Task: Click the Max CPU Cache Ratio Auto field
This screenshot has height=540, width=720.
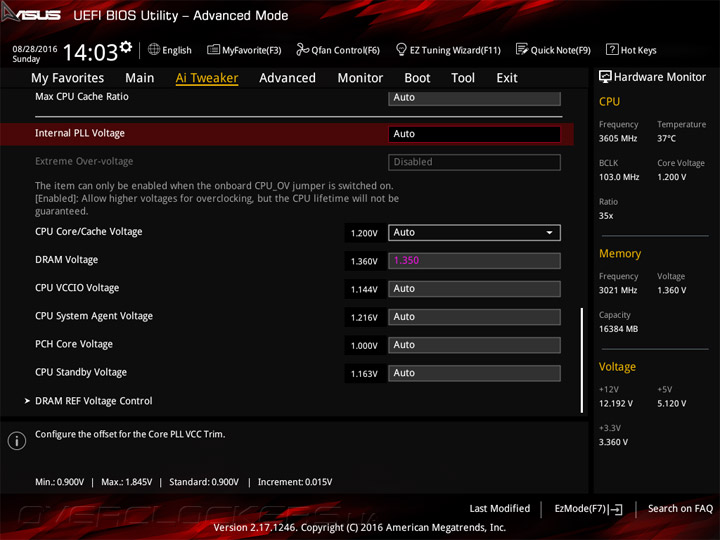Action: coord(474,98)
